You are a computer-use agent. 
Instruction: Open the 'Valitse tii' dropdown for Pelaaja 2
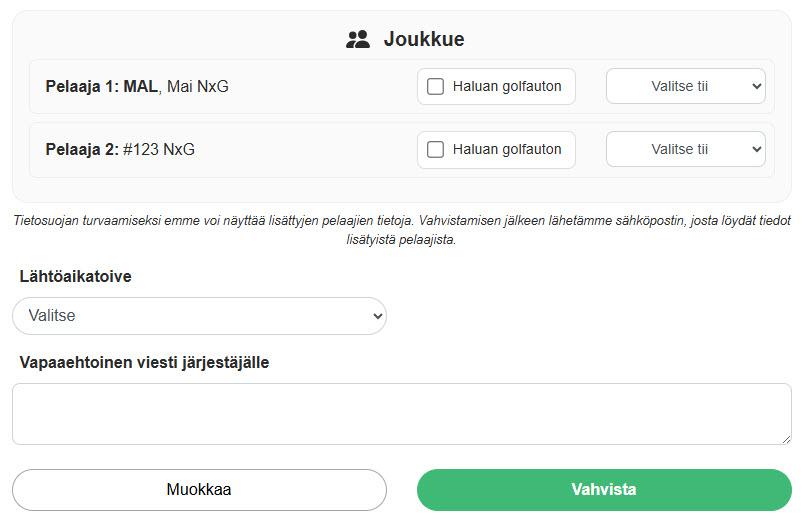pos(686,149)
